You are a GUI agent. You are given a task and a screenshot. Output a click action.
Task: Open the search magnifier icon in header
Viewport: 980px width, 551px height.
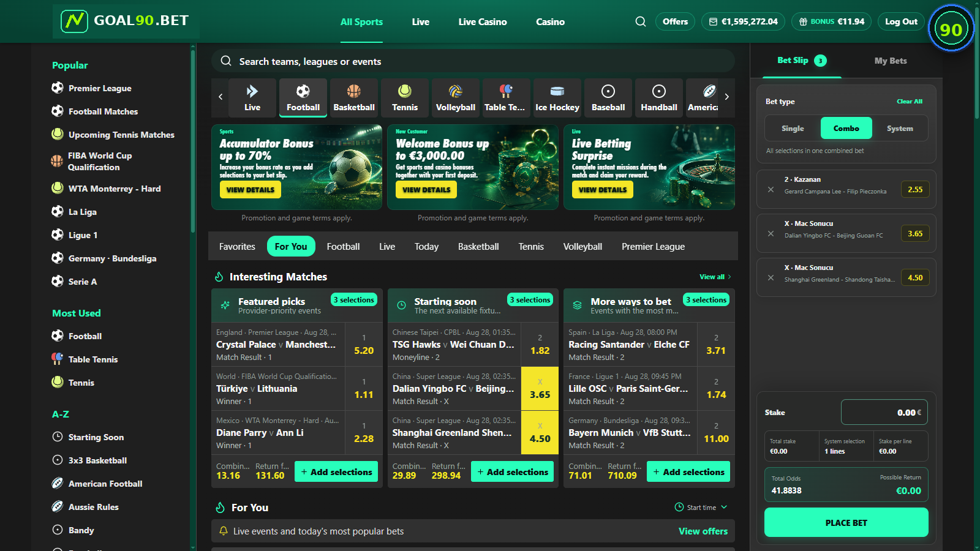[641, 21]
